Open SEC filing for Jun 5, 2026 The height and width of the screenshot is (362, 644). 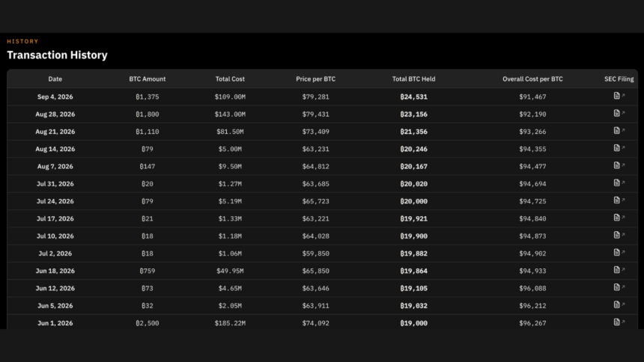pyautogui.click(x=619, y=304)
